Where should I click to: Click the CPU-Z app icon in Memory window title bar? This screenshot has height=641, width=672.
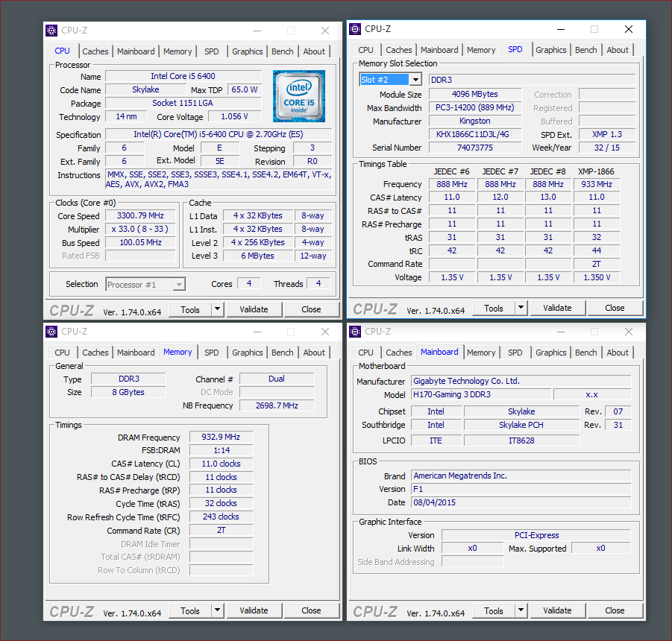pyautogui.click(x=51, y=332)
